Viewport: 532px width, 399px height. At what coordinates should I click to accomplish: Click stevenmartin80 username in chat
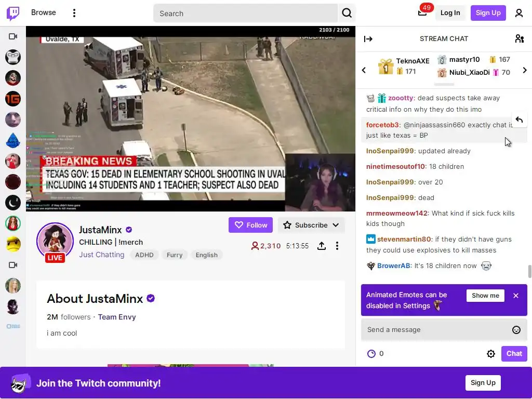click(x=404, y=239)
